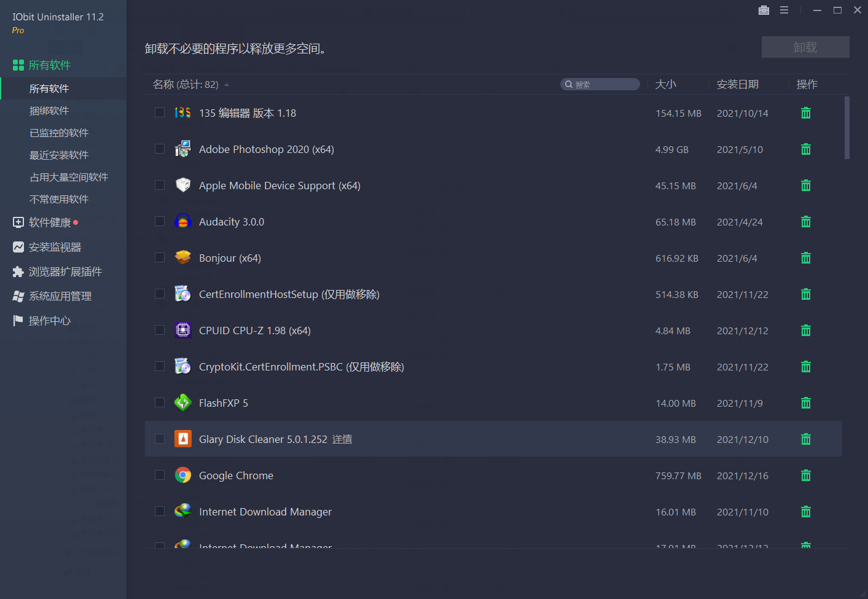Sort list by 名称 column header
This screenshot has height=599, width=868.
(x=186, y=84)
